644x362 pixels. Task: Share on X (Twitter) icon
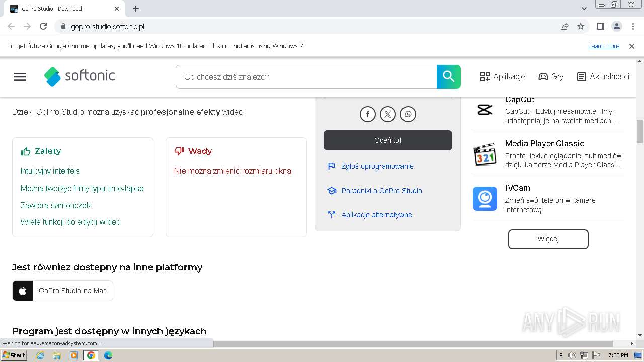pyautogui.click(x=388, y=114)
